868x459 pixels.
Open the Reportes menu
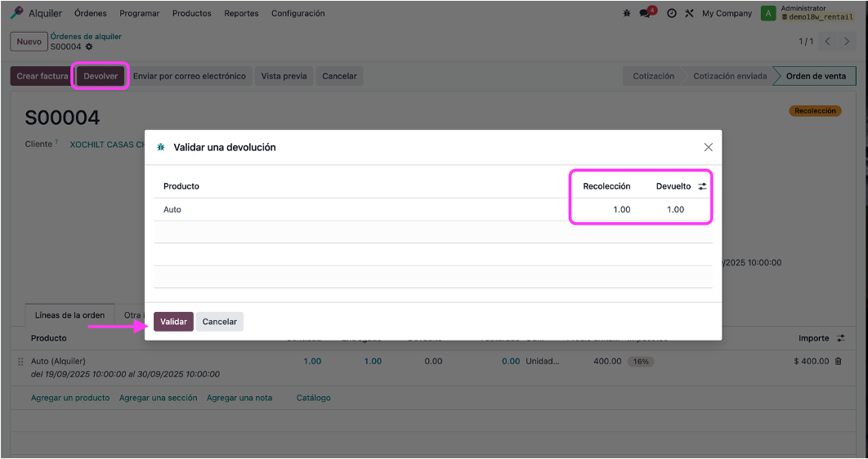[241, 13]
